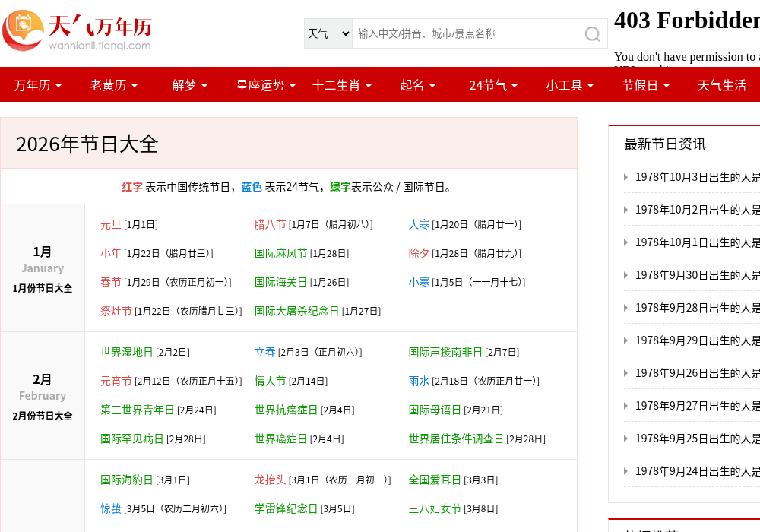This screenshot has width=760, height=532.
Task: Open 1978年10月1日出生的人 article link
Action: pyautogui.click(x=698, y=242)
